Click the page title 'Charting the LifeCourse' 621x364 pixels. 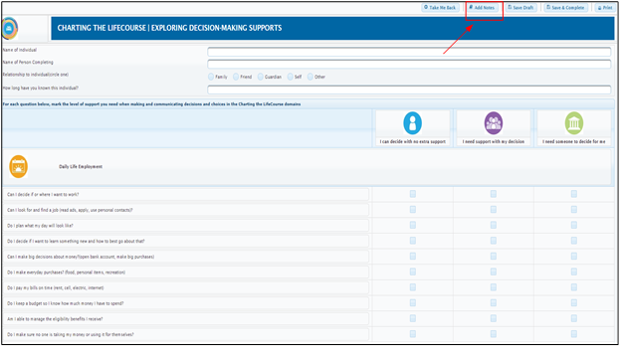169,28
